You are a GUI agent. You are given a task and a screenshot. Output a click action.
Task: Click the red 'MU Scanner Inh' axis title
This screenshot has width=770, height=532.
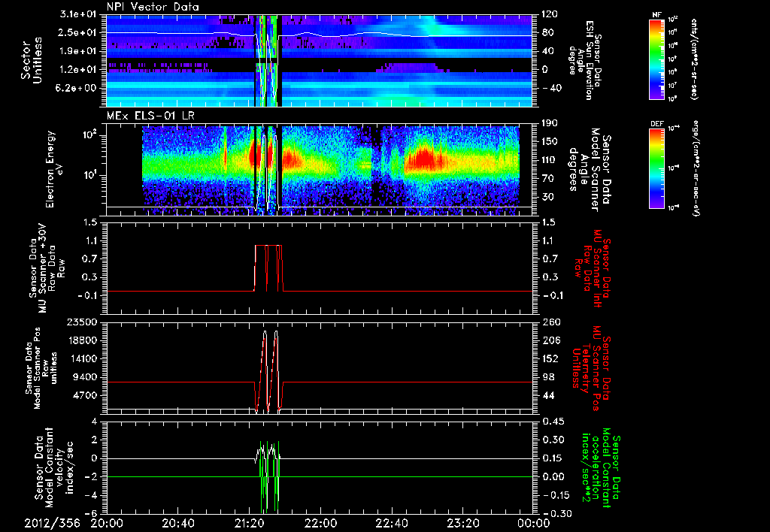tap(592, 268)
